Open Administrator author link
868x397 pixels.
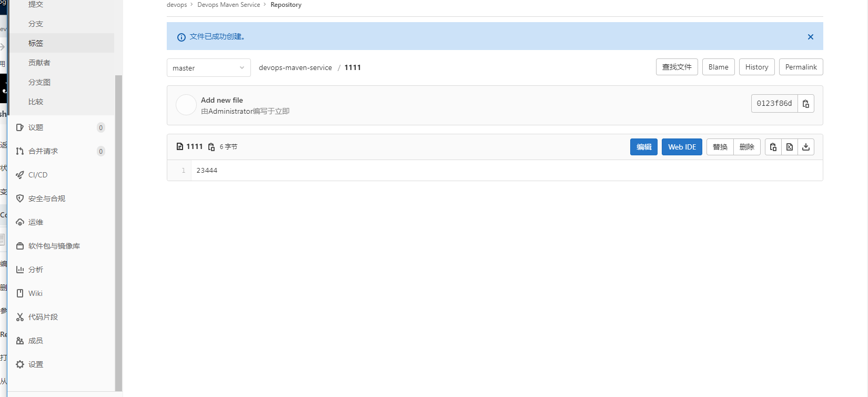230,111
